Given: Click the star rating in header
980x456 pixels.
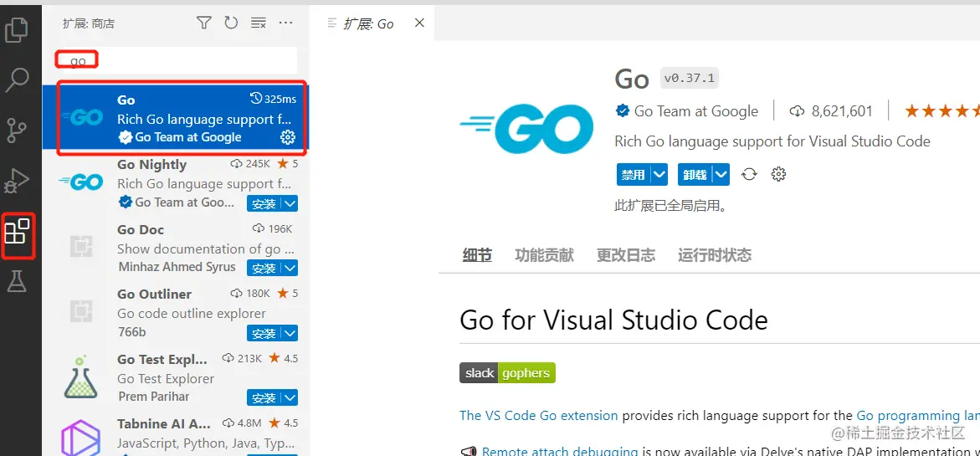Looking at the screenshot, I should (942, 111).
